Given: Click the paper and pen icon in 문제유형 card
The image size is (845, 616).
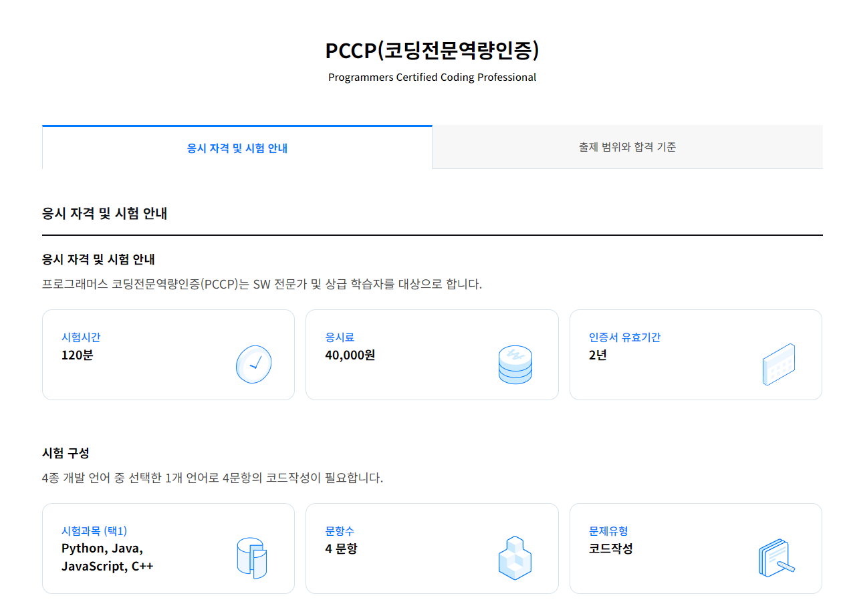Looking at the screenshot, I should click(777, 559).
